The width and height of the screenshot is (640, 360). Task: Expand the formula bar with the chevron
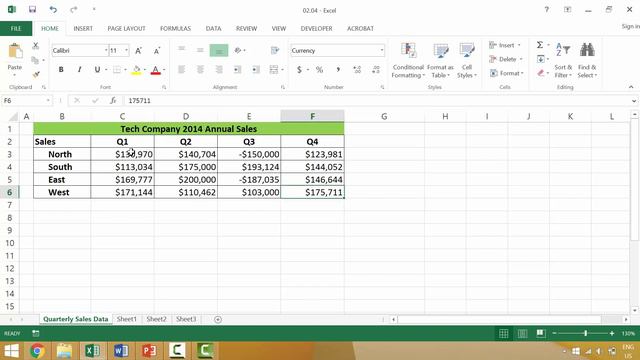633,100
